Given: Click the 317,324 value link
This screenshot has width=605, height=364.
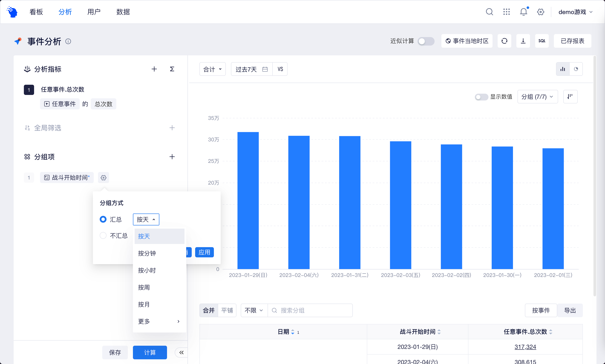Looking at the screenshot, I should point(525,347).
